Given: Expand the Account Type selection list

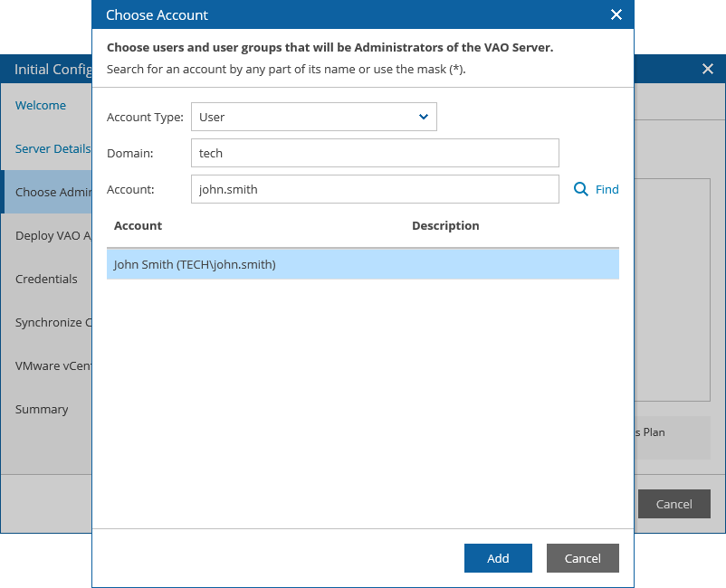Looking at the screenshot, I should (x=423, y=117).
